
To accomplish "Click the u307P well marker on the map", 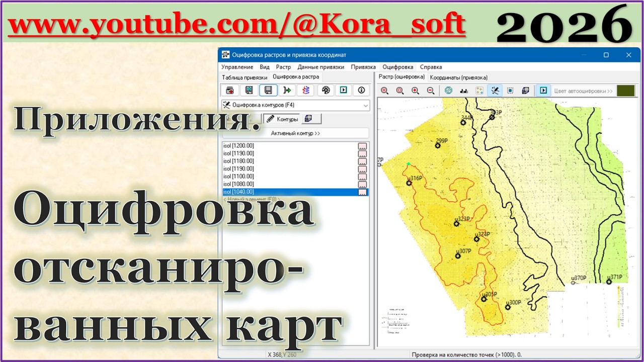I will point(458,256).
